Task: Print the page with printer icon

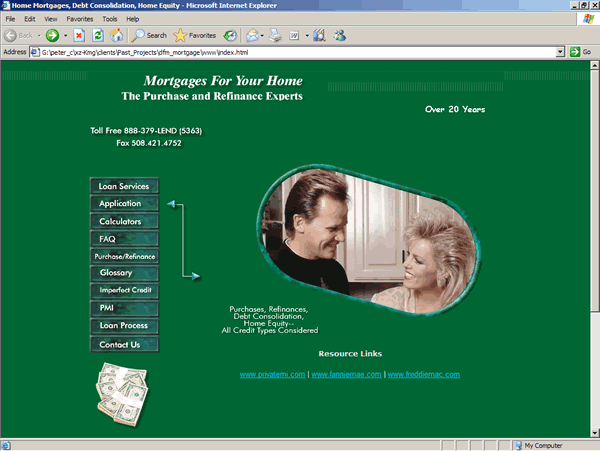Action: [275, 36]
